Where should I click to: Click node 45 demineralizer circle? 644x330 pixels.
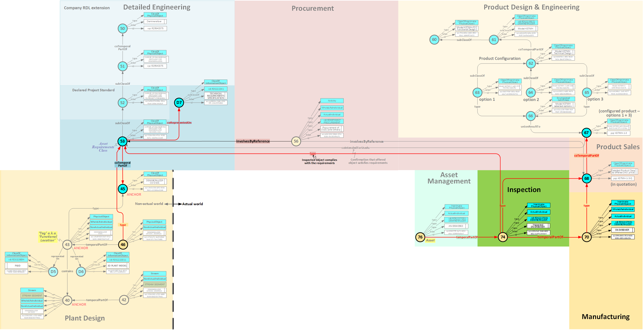[122, 189]
